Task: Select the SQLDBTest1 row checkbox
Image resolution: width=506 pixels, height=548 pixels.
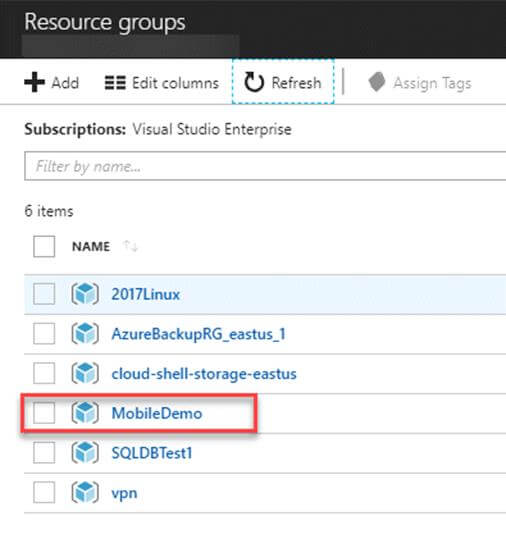Action: pos(44,453)
